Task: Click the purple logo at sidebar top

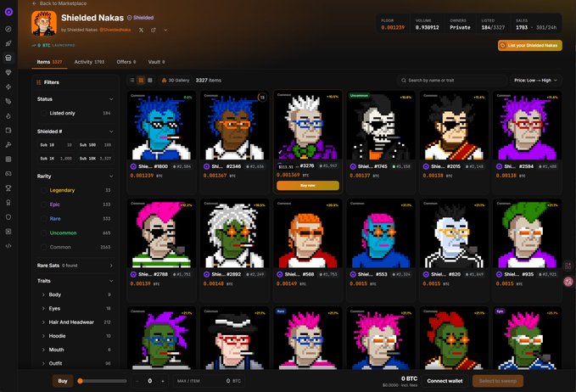Action: coord(8,12)
